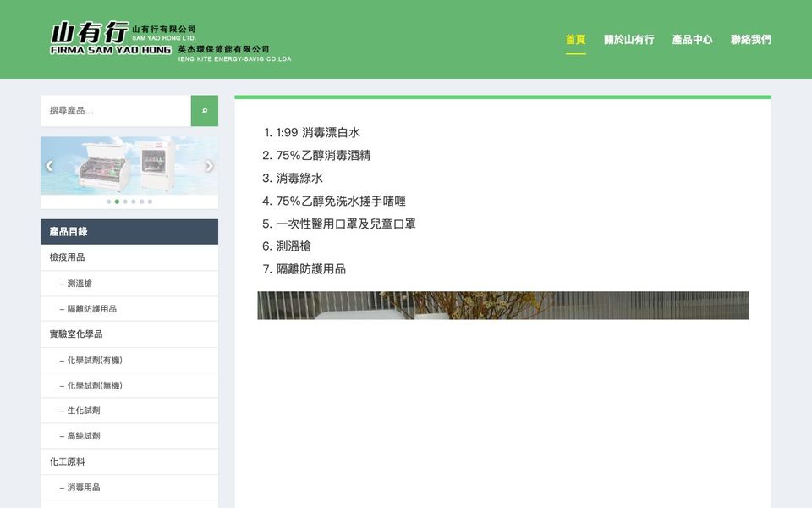Navigate to 聯絡我們 page

[751, 40]
